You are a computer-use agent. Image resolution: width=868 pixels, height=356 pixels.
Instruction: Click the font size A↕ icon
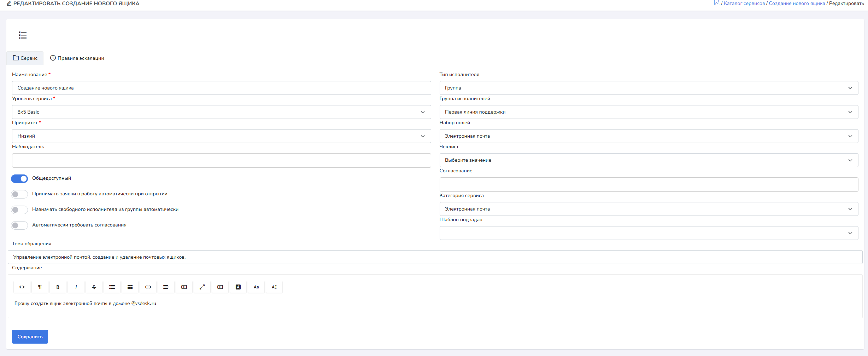click(x=274, y=287)
